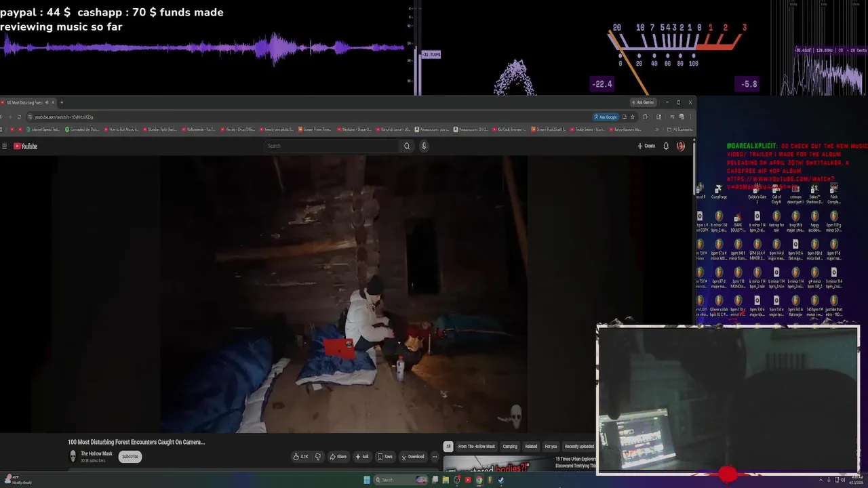Open bpm 144 d major project

[776, 249]
